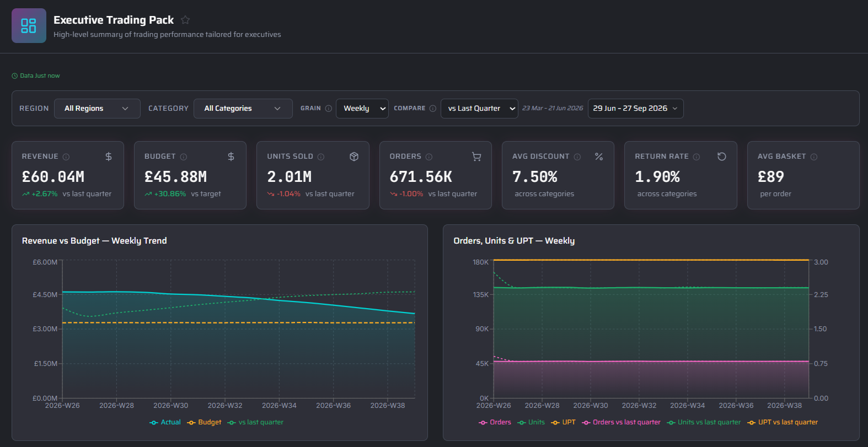The width and height of the screenshot is (868, 447).
Task: Click the 671.56K orders value
Action: pos(421,177)
